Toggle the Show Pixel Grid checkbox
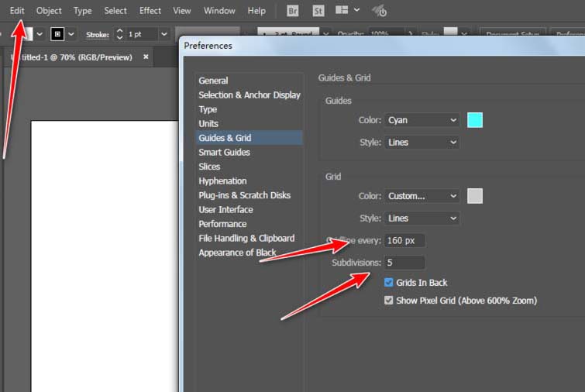585x392 pixels. point(389,301)
